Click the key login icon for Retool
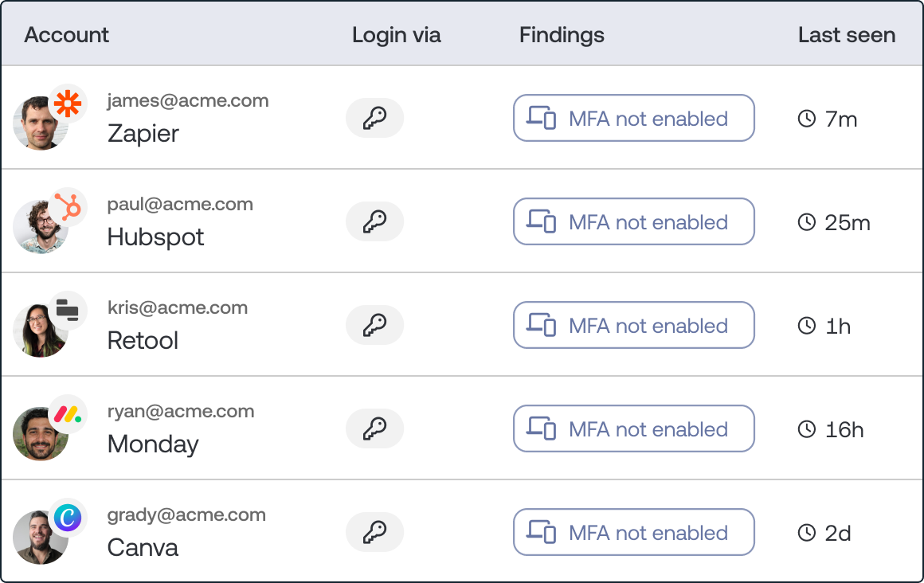Image resolution: width=924 pixels, height=583 pixels. (374, 326)
